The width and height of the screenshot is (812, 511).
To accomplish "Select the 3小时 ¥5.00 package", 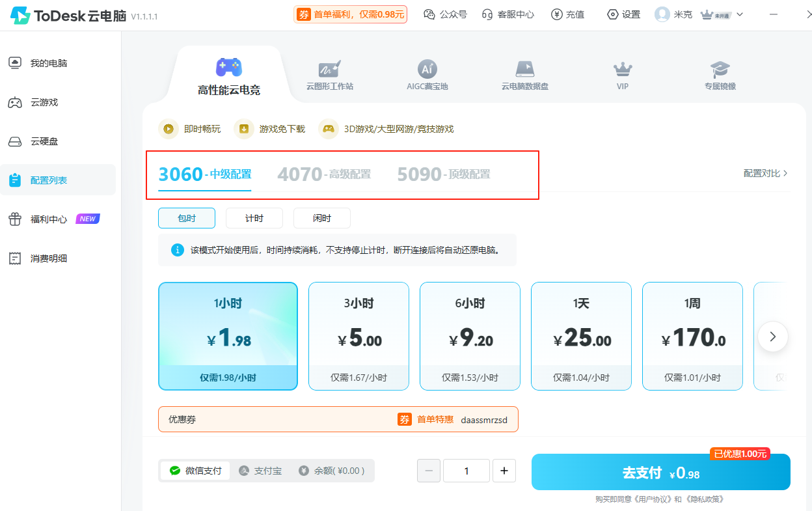I will [359, 336].
